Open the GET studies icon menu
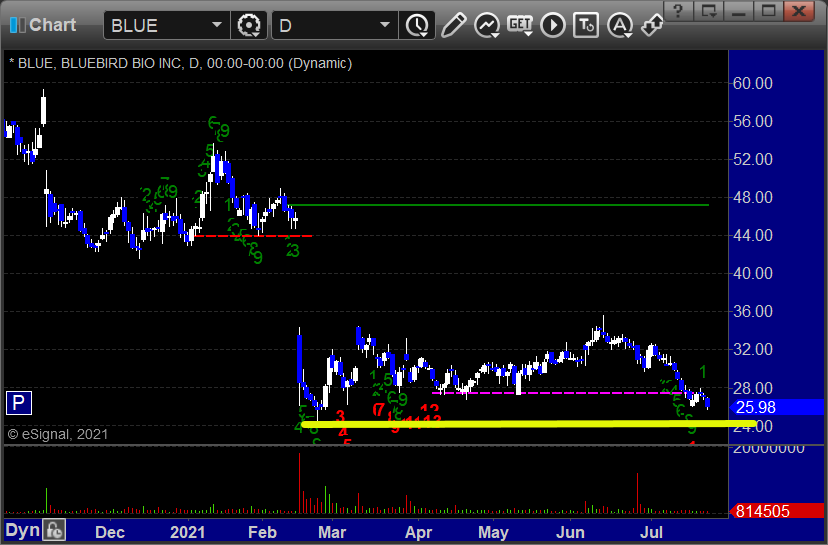This screenshot has width=828, height=545. coord(520,25)
